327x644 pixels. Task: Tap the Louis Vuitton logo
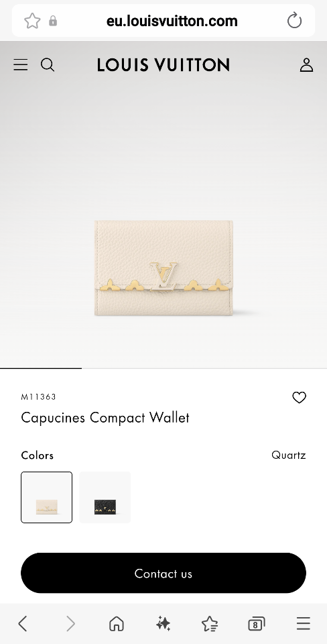pyautogui.click(x=163, y=65)
